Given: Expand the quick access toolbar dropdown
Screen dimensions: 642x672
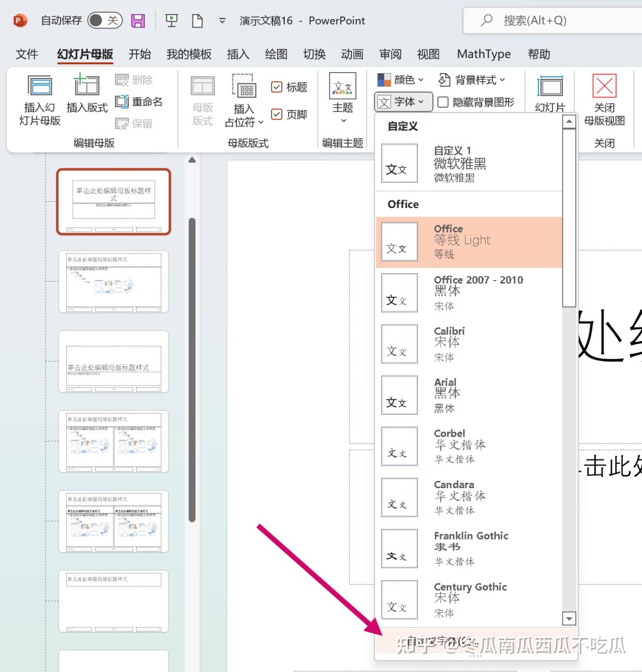Looking at the screenshot, I should tap(222, 20).
